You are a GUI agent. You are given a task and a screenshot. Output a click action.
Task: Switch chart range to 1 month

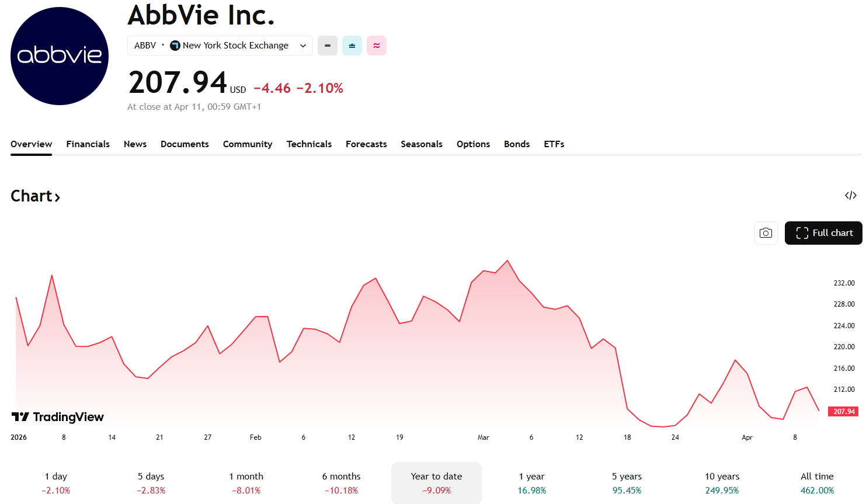(x=246, y=483)
